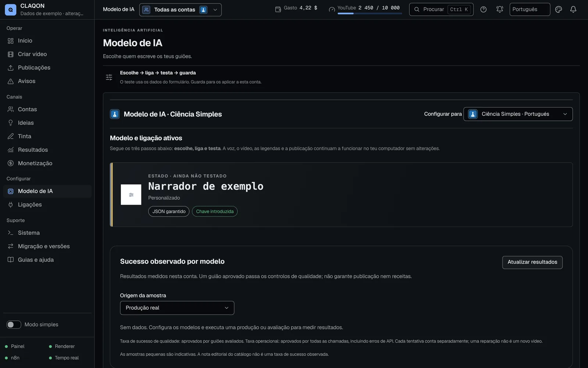Click the Modelo de IA breadcrumb in top bar
The image size is (588, 368).
119,10
